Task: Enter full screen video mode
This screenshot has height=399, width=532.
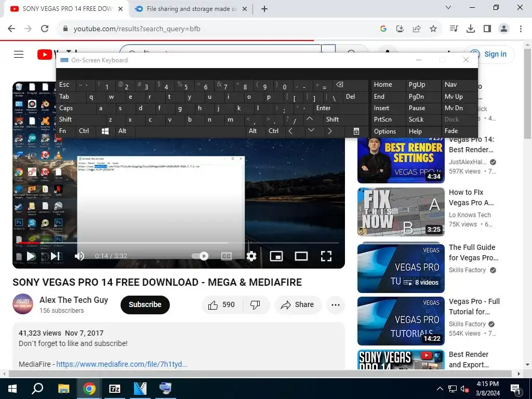Action: click(326, 256)
